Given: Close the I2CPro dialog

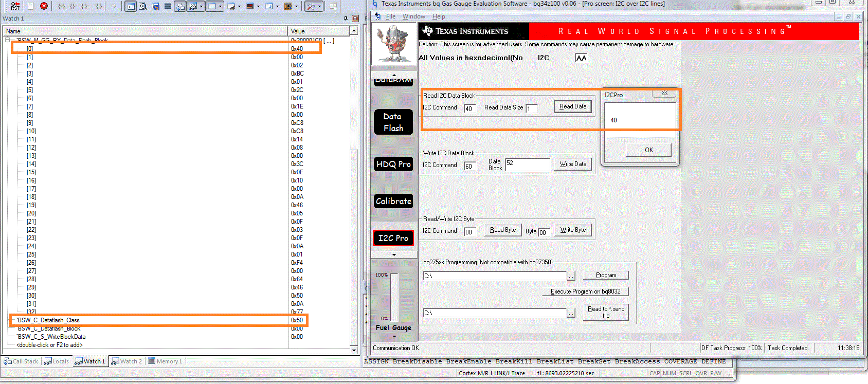Looking at the screenshot, I should (664, 93).
